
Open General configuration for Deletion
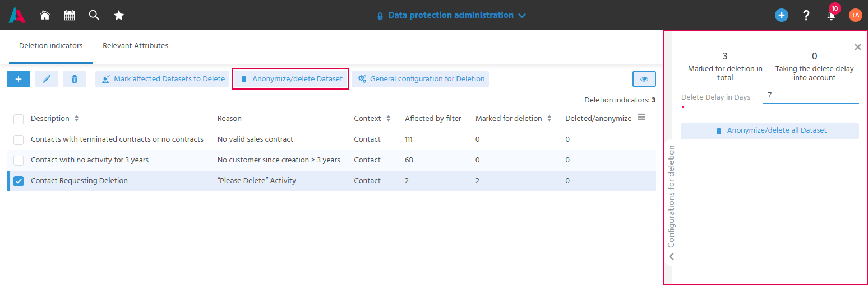pyautogui.click(x=421, y=79)
